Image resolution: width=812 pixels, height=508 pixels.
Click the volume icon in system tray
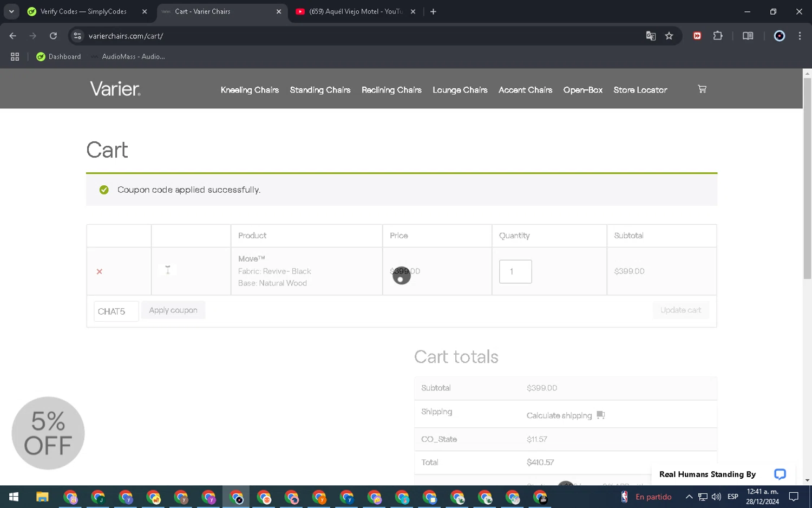pyautogui.click(x=716, y=497)
